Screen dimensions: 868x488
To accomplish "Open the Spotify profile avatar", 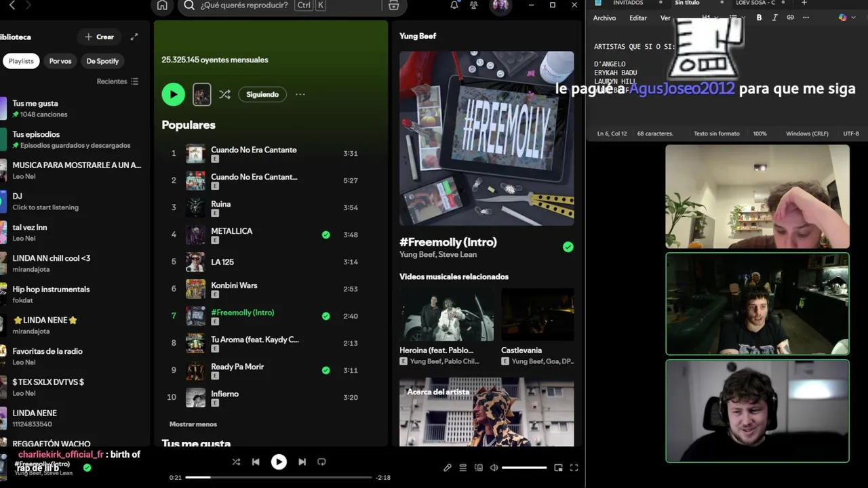I will point(500,5).
